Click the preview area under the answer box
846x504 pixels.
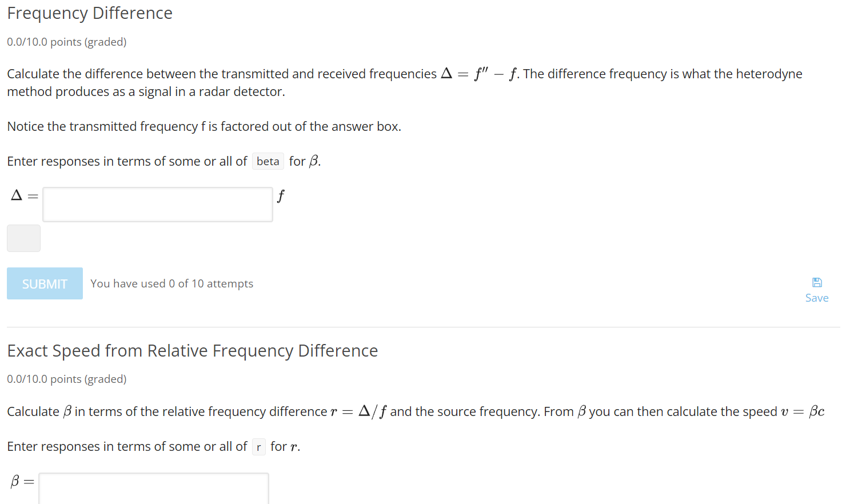pyautogui.click(x=23, y=238)
